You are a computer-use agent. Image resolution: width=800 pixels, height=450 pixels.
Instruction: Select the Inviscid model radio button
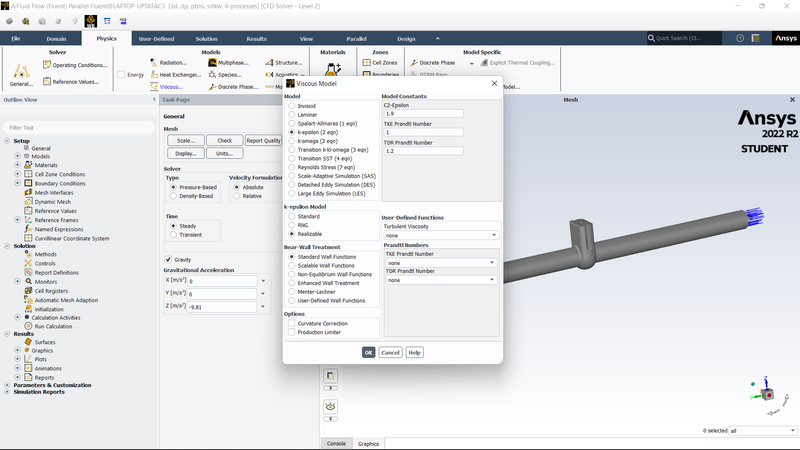pyautogui.click(x=291, y=106)
